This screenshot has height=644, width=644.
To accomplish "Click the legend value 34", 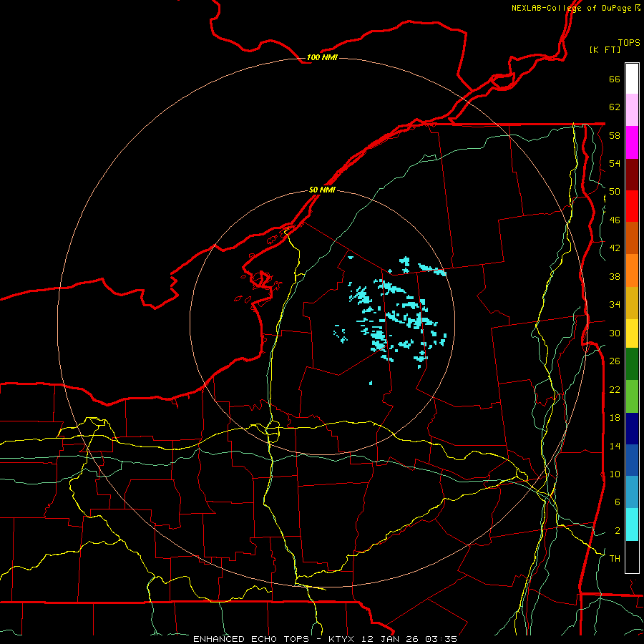I will click(615, 305).
